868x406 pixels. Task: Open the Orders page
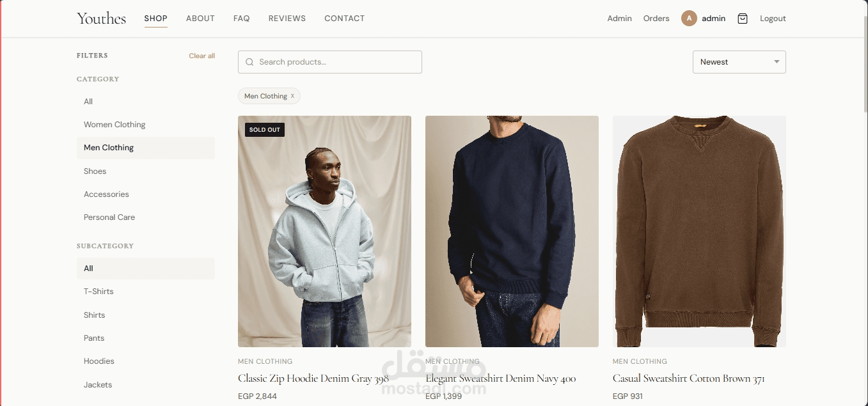pos(656,19)
